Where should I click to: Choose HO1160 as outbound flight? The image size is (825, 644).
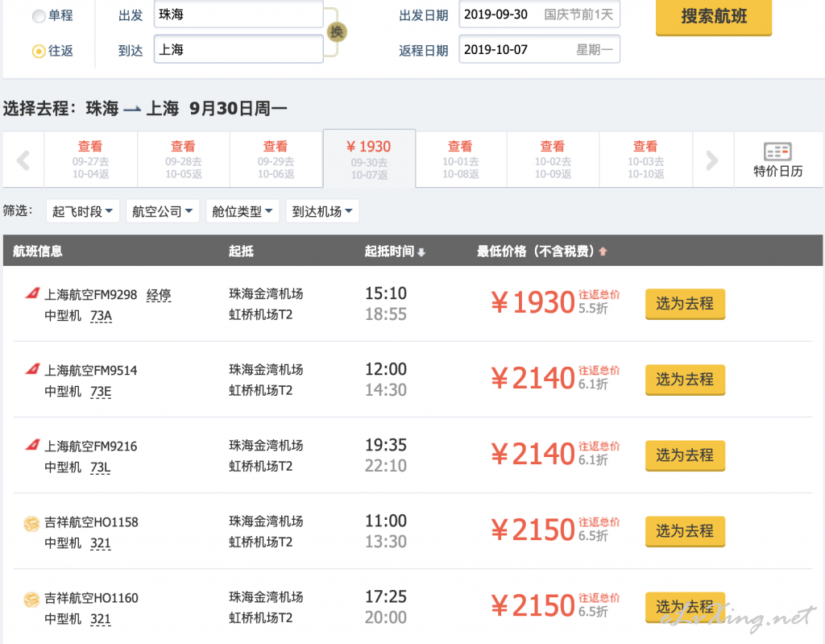[x=685, y=607]
